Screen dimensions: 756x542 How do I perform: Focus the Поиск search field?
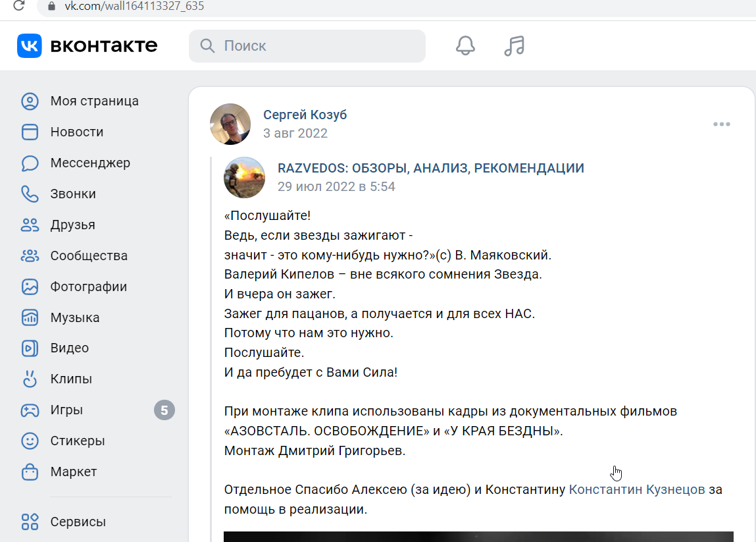click(307, 46)
